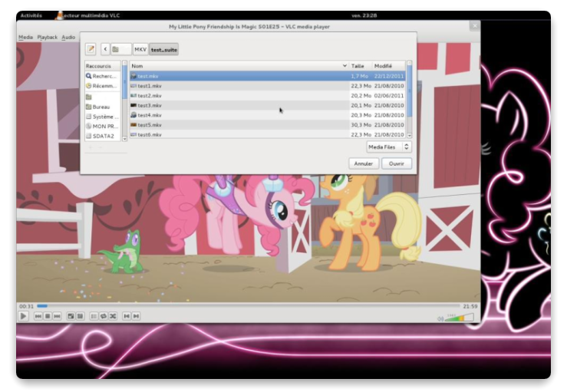This screenshot has width=567, height=392.
Task: Click the VLC app menu in top panel
Action: click(x=87, y=15)
